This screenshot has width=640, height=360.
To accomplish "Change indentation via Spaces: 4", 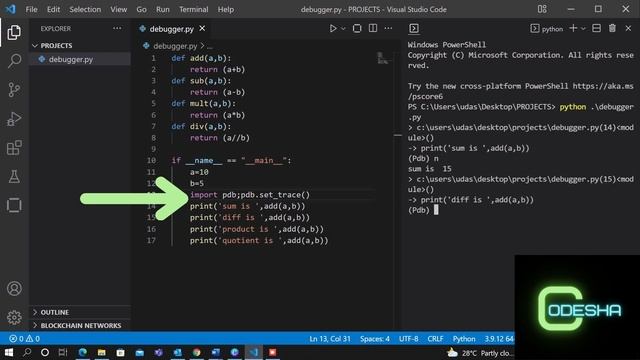I will pos(375,339).
